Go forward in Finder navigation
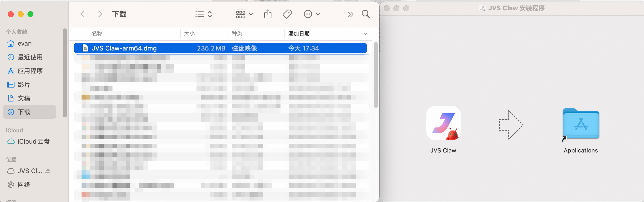Viewport: 644px width, 202px height. 100,14
